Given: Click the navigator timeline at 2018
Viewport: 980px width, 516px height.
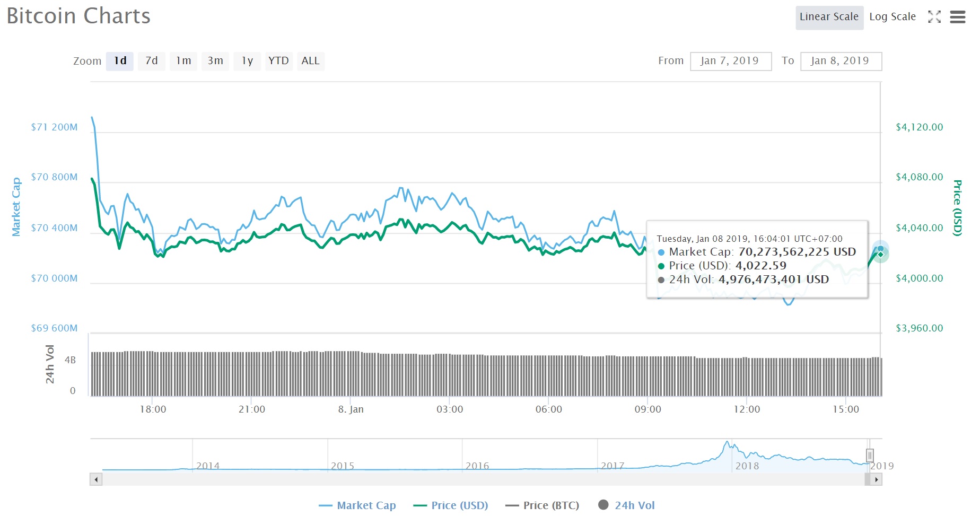Looking at the screenshot, I should 747,466.
